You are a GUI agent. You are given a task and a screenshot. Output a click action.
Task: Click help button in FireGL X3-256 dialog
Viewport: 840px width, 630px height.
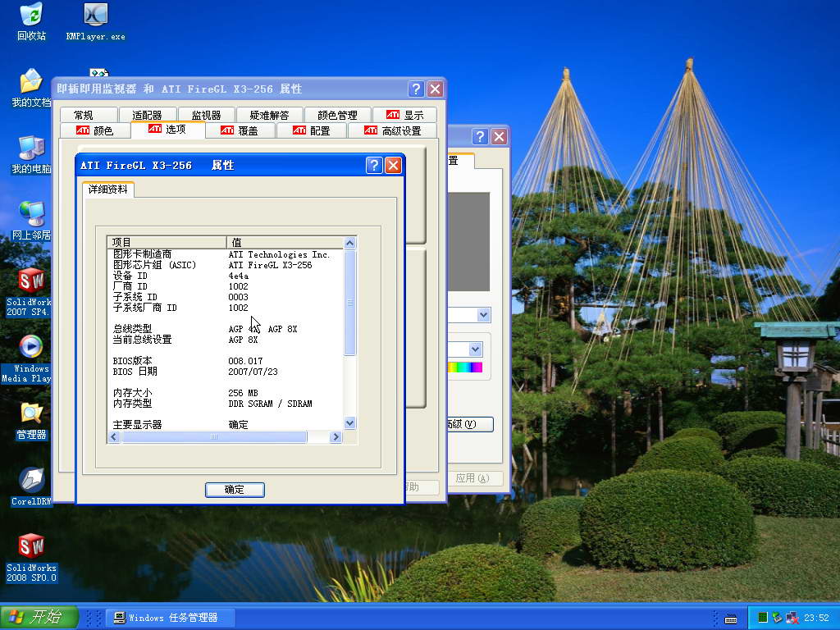pyautogui.click(x=374, y=165)
